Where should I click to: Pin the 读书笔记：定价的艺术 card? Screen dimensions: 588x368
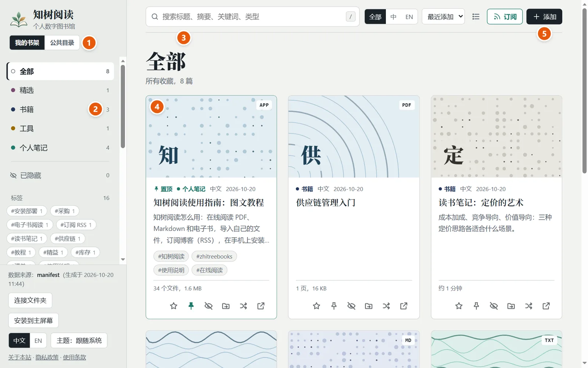point(476,306)
